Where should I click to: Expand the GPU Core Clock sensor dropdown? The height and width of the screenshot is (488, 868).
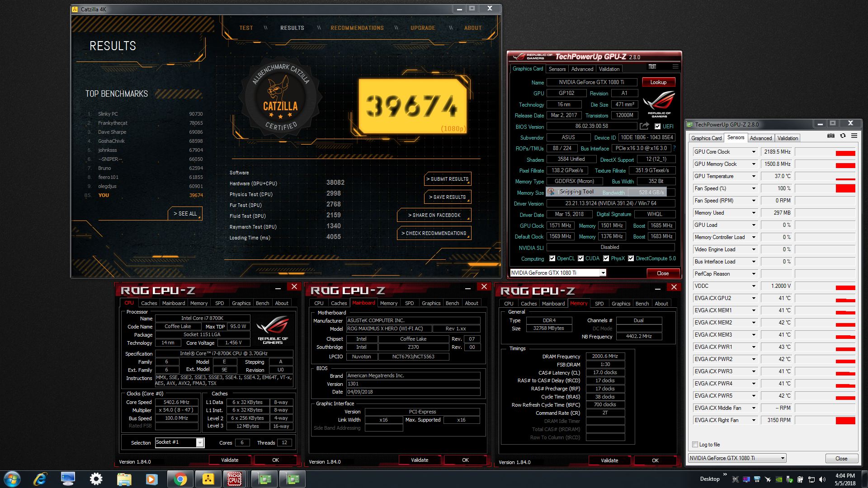(x=754, y=152)
